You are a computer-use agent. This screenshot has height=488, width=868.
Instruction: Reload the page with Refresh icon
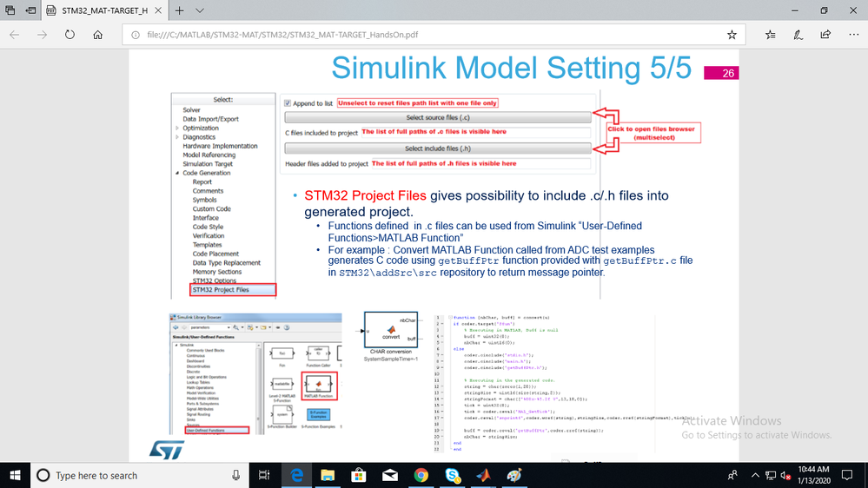pos(70,35)
